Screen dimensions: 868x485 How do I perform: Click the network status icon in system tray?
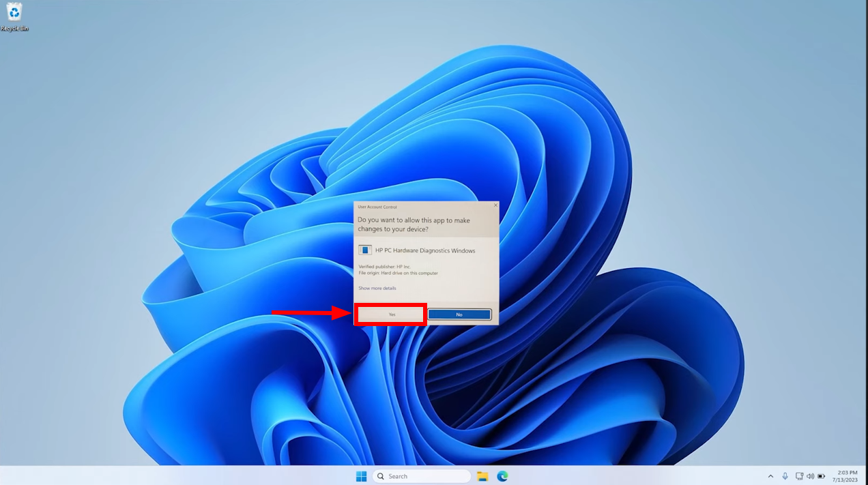(x=800, y=475)
